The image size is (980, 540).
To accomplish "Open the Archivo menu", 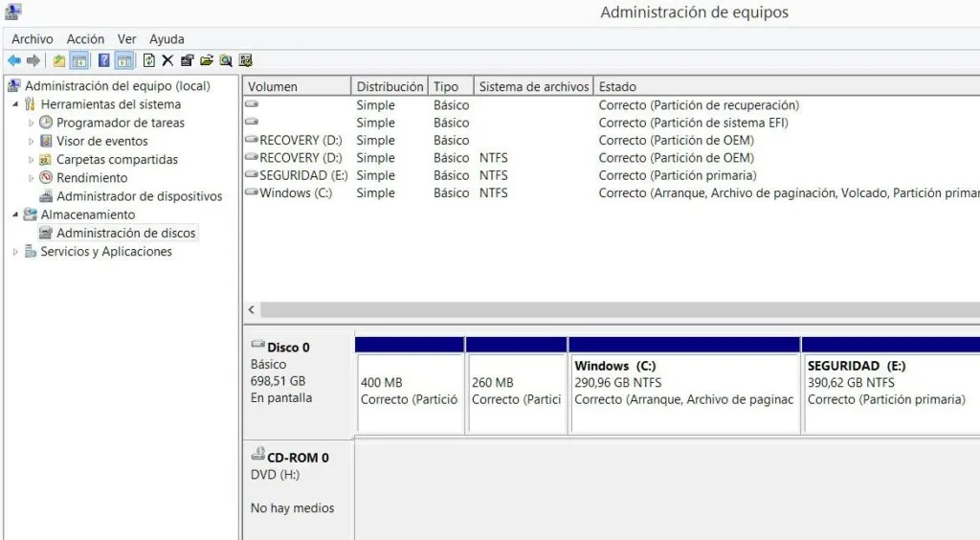I will pyautogui.click(x=33, y=38).
